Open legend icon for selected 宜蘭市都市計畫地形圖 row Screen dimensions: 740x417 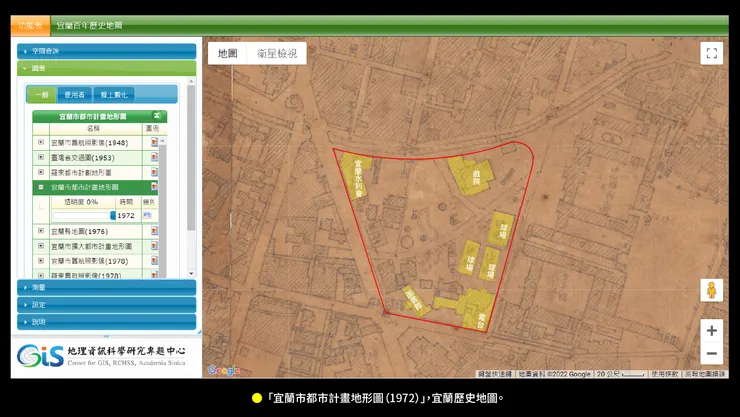[x=154, y=187]
